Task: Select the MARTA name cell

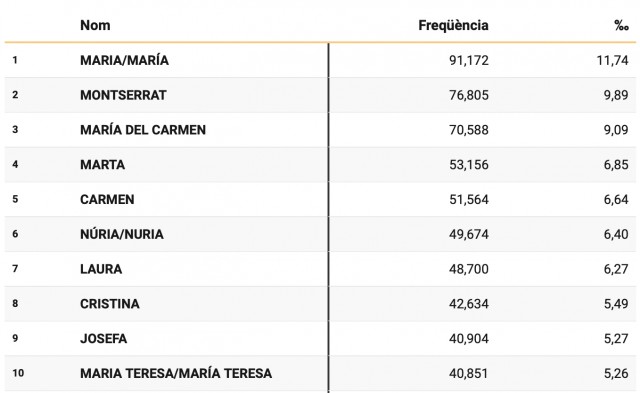Action: [x=102, y=164]
